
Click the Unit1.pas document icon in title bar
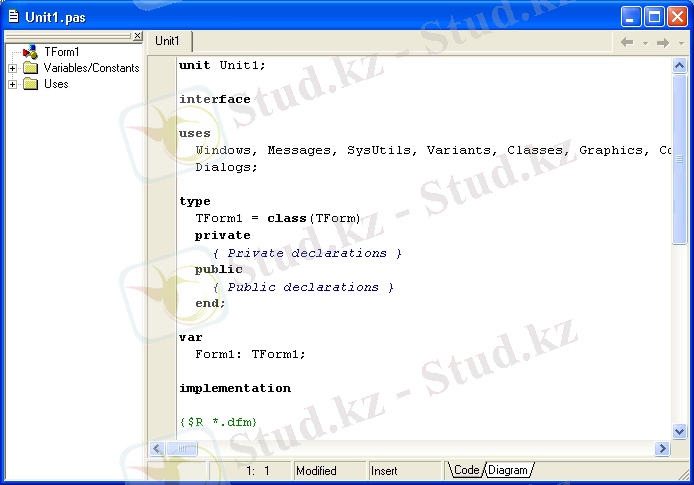[14, 16]
